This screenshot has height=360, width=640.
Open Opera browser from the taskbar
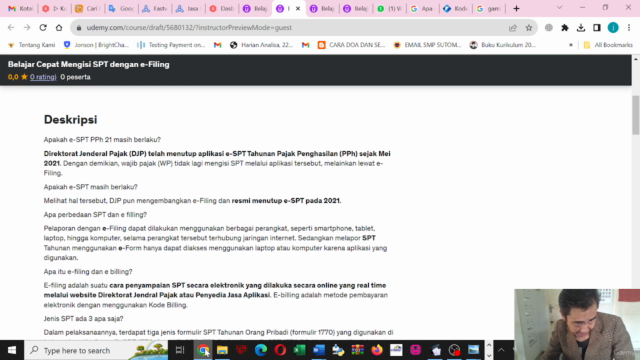point(280,350)
